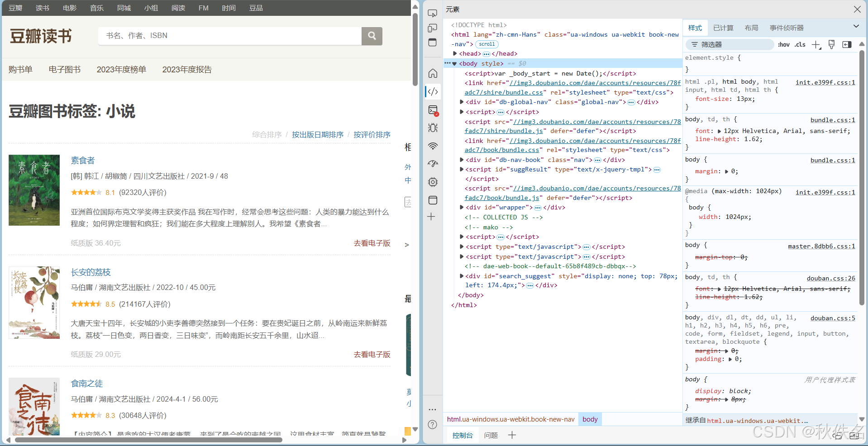
Task: Toggle device emulation icon in DevTools
Action: [433, 28]
